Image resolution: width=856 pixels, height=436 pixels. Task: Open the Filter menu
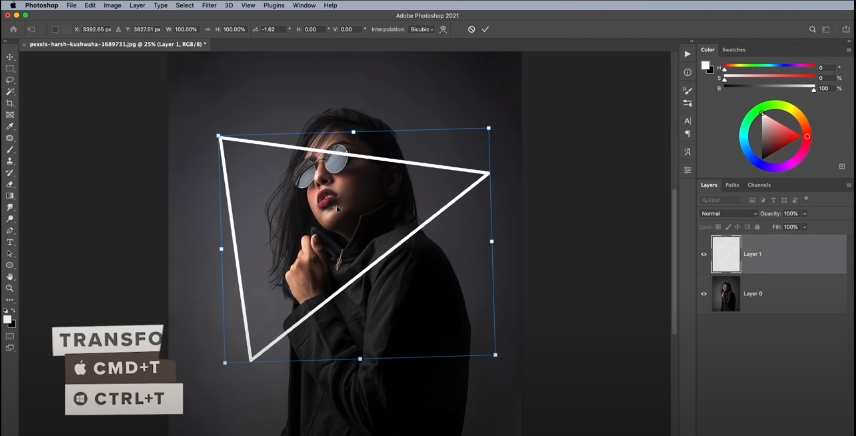click(211, 5)
